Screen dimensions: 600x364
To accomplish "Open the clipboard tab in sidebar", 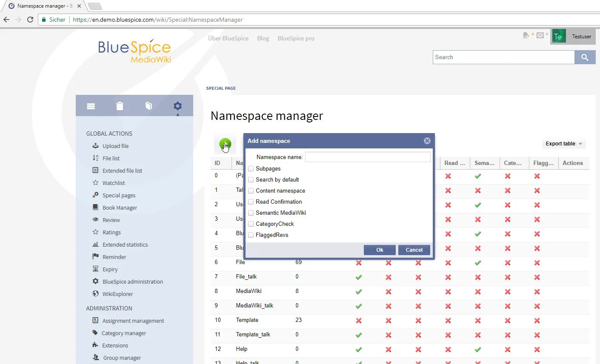I will click(x=120, y=106).
